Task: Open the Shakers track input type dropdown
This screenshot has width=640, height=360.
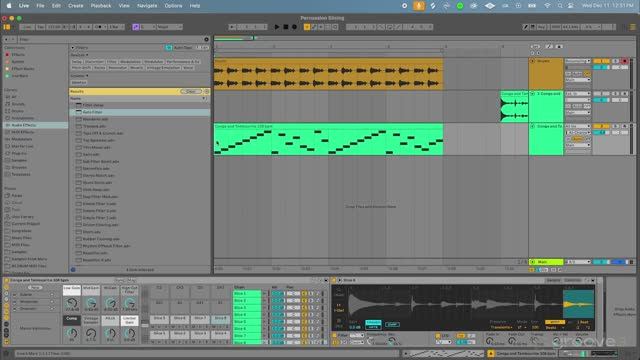Action: pos(577,61)
